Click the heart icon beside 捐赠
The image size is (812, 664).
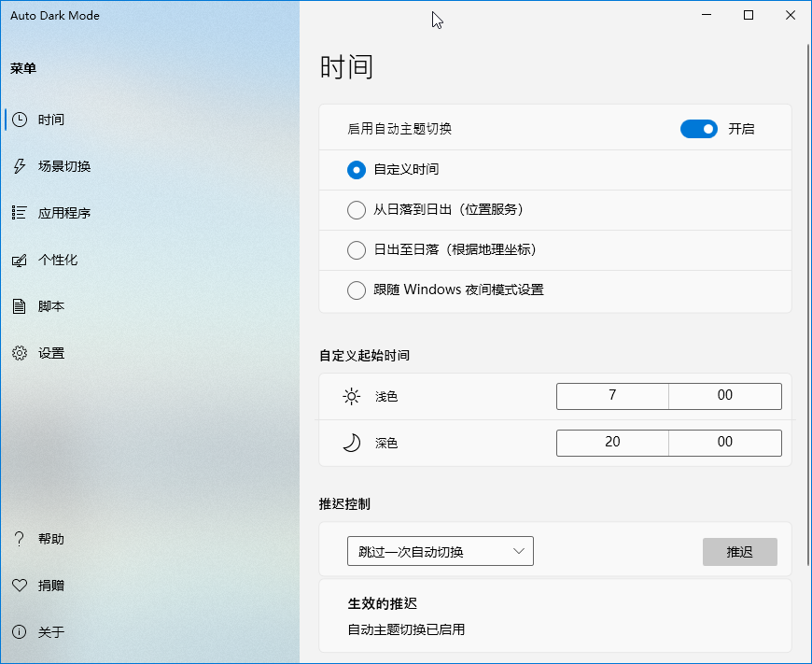[x=20, y=586]
